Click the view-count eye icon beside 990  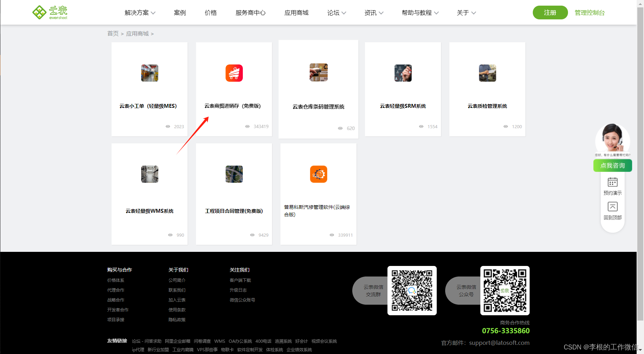pyautogui.click(x=170, y=235)
